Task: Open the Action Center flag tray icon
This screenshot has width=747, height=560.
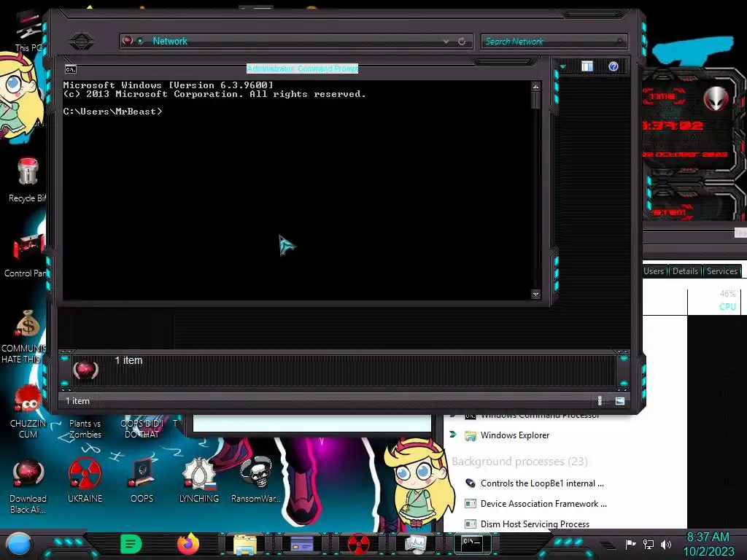Action: [x=630, y=544]
